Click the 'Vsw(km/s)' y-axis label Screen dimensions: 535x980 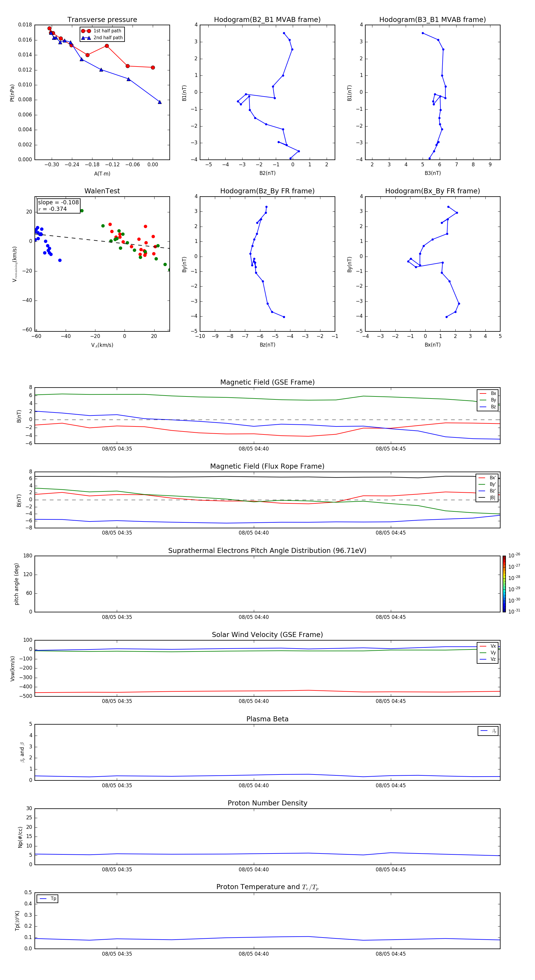click(x=12, y=668)
